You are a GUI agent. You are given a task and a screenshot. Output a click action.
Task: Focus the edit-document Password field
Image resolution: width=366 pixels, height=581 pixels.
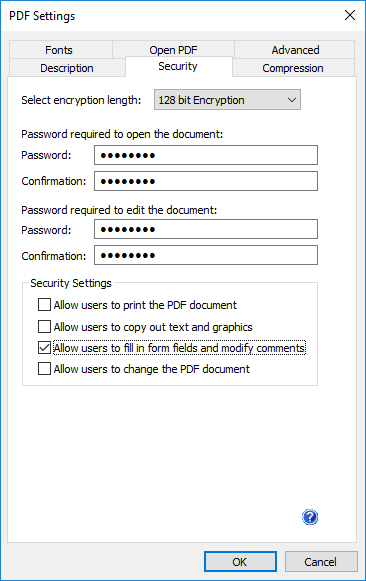206,229
